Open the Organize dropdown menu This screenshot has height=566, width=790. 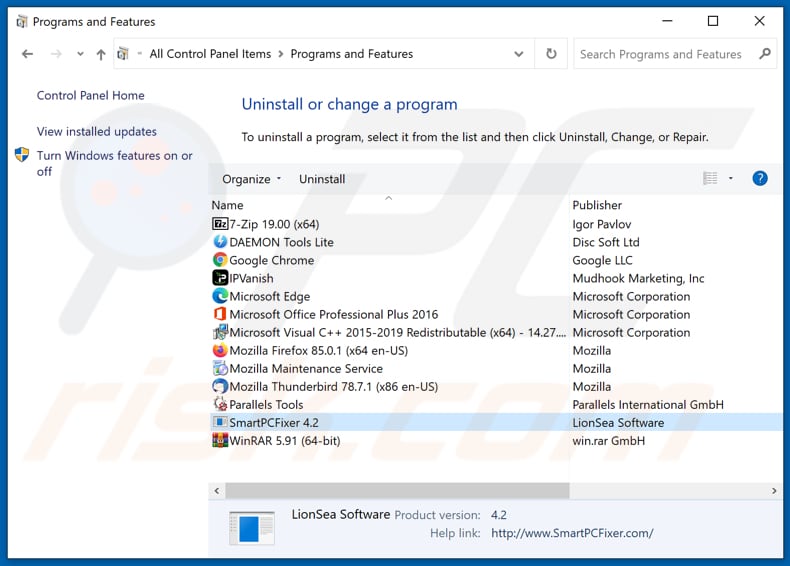pyautogui.click(x=251, y=179)
